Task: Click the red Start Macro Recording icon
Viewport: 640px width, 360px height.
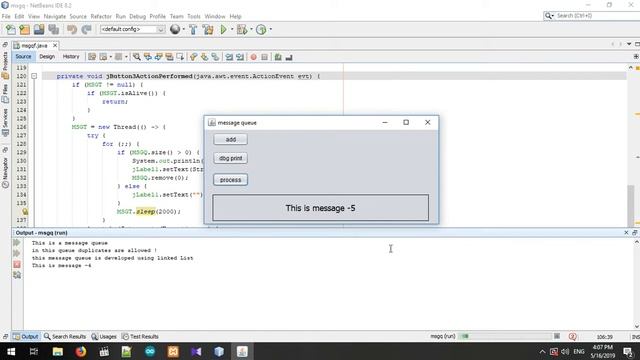Action: coord(253,57)
